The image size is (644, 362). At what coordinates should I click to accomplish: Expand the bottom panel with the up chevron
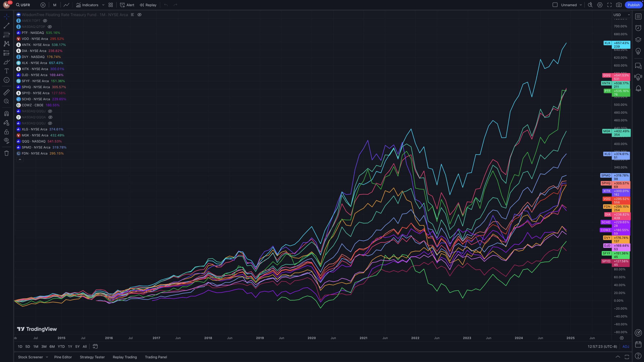pyautogui.click(x=618, y=357)
